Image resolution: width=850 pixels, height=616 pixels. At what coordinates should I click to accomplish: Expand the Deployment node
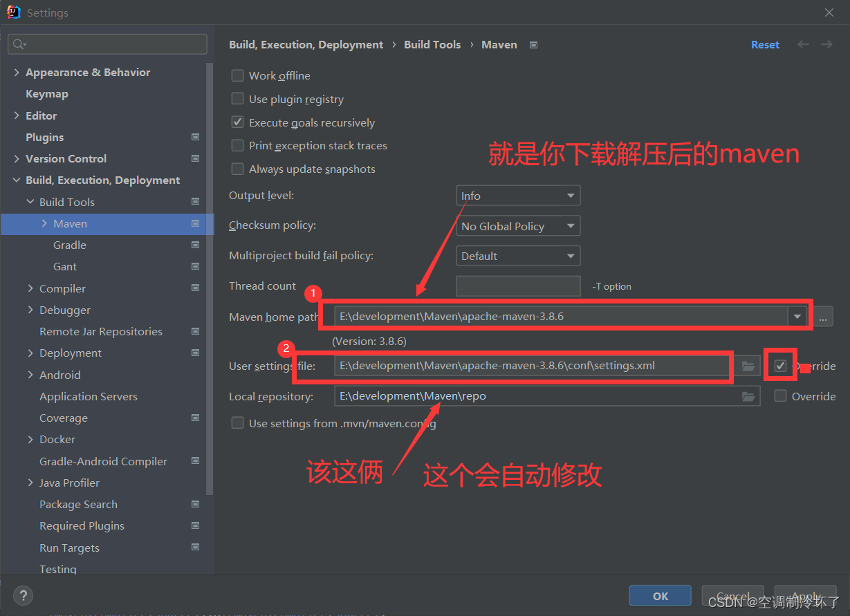pos(30,353)
